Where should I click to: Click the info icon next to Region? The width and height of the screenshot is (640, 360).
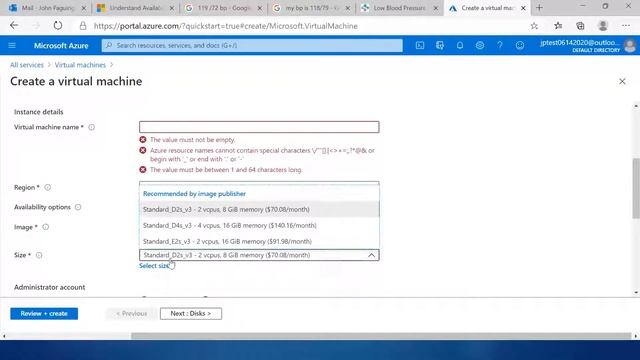point(48,187)
